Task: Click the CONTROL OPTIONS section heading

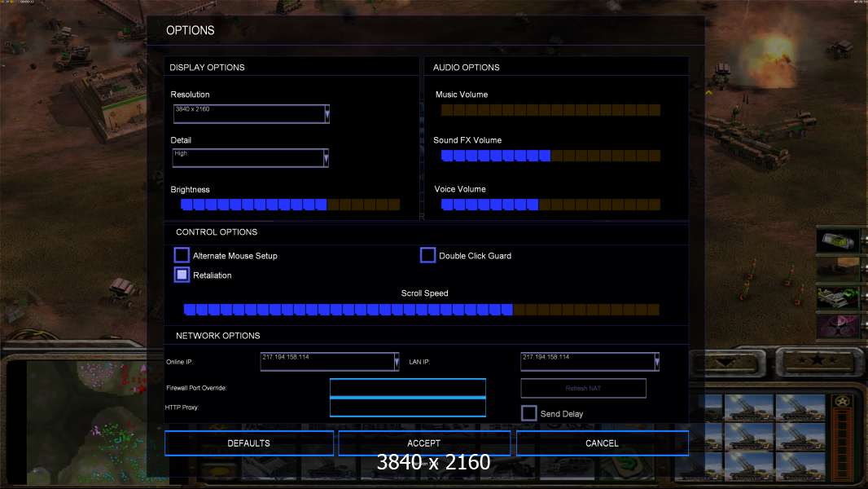Action: click(217, 232)
